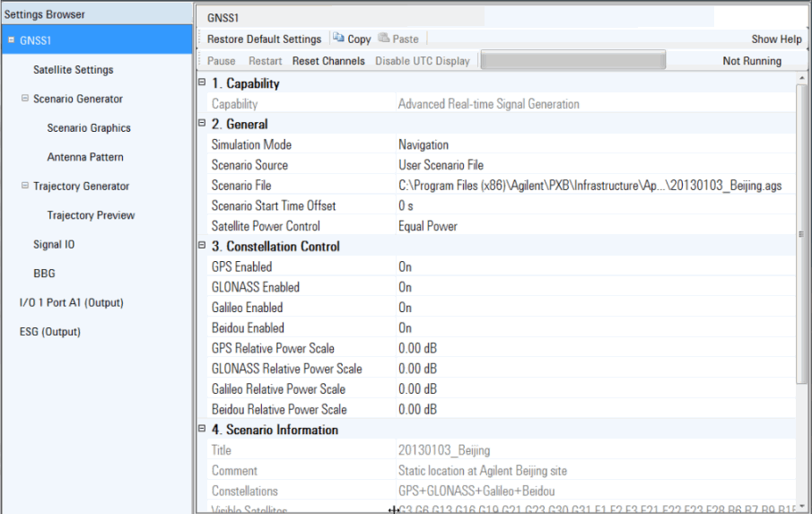
Task: Open the Antenna Pattern tree item
Action: [x=85, y=157]
